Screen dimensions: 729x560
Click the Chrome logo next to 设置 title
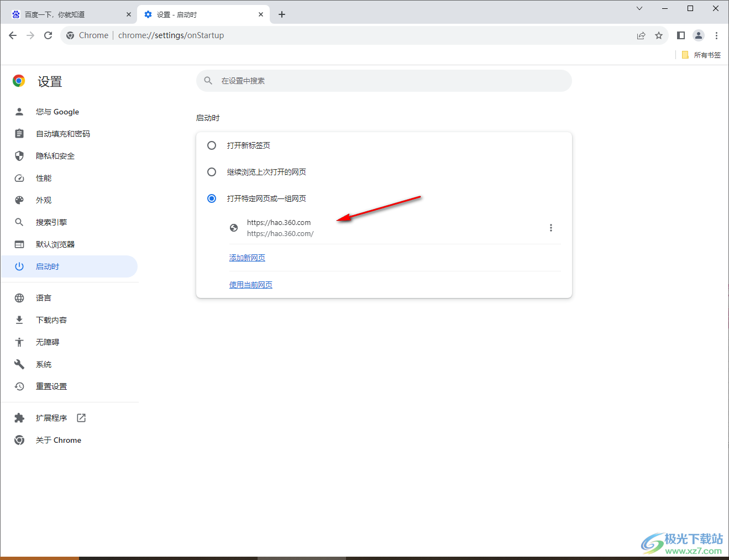[x=19, y=81]
